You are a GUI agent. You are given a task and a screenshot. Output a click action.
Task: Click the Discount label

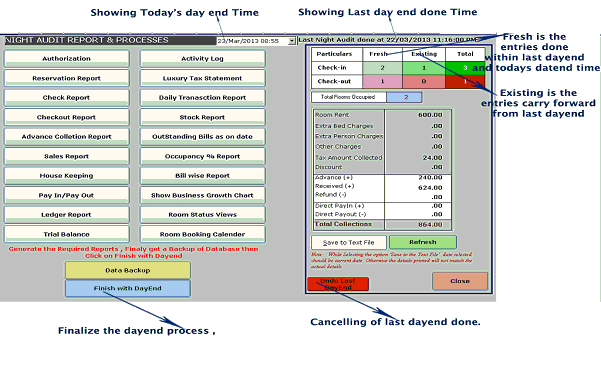click(x=328, y=167)
